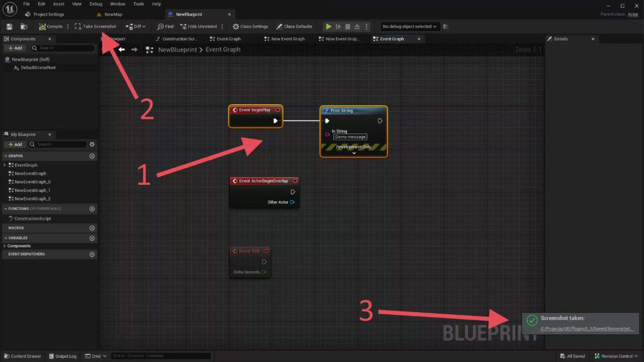This screenshot has width=644, height=362.
Task: Toggle Hide Unrelated nodes
Action: click(x=199, y=27)
